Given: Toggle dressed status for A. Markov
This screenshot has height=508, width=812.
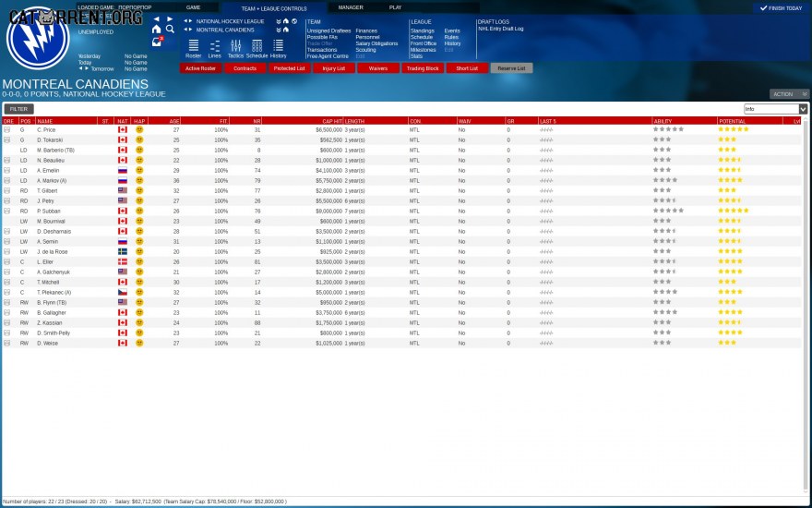Looking at the screenshot, I should (7, 180).
